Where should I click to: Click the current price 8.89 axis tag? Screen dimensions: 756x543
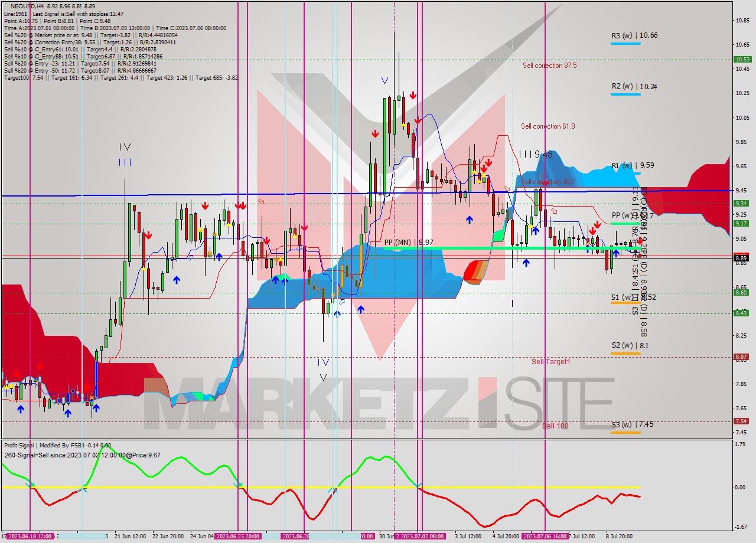click(x=742, y=258)
